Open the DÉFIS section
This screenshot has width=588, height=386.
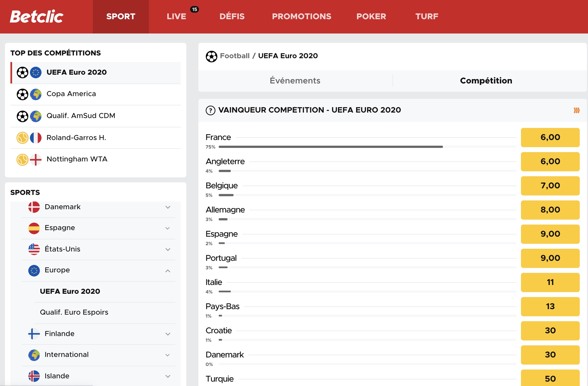tap(232, 16)
